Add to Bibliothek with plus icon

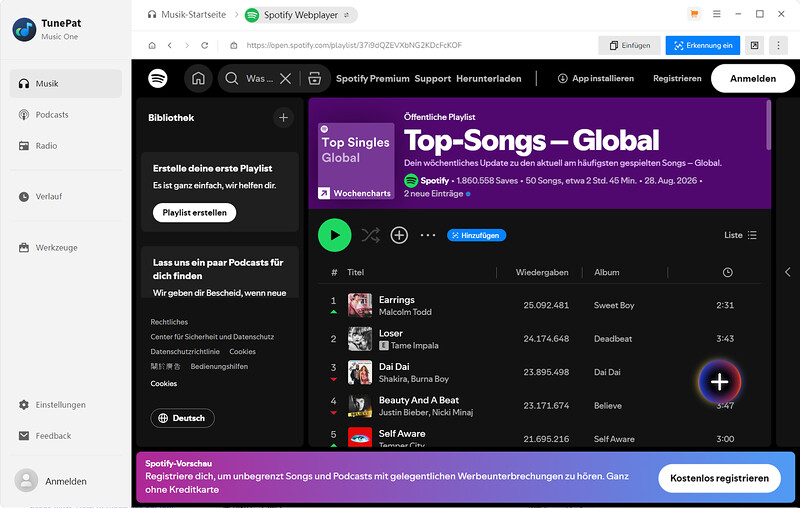click(283, 118)
